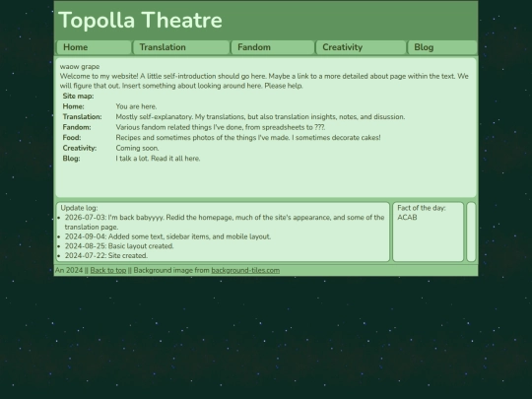Viewport: 532px width, 399px height.
Task: Go to the Fandom nav tab
Action: pyautogui.click(x=273, y=47)
